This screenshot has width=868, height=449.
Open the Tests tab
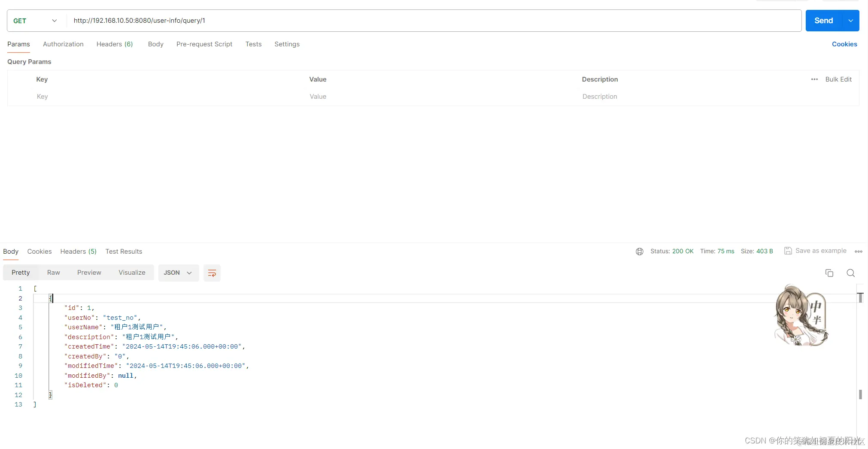(253, 44)
